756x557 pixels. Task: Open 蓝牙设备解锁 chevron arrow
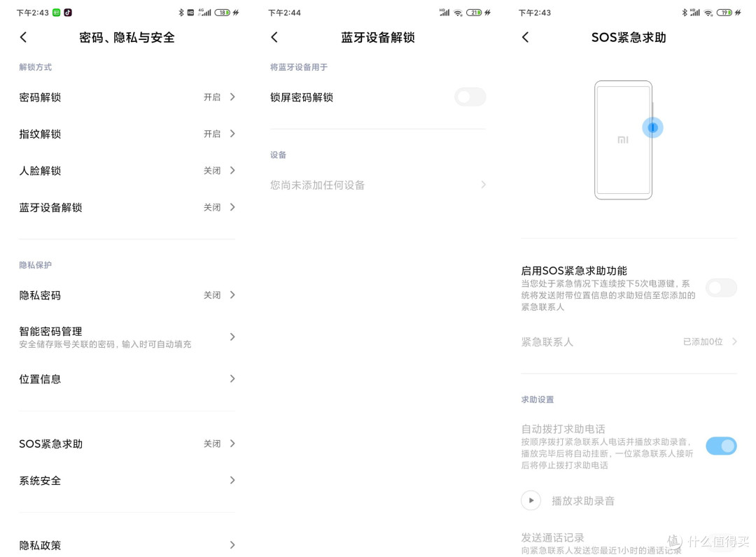tap(232, 207)
